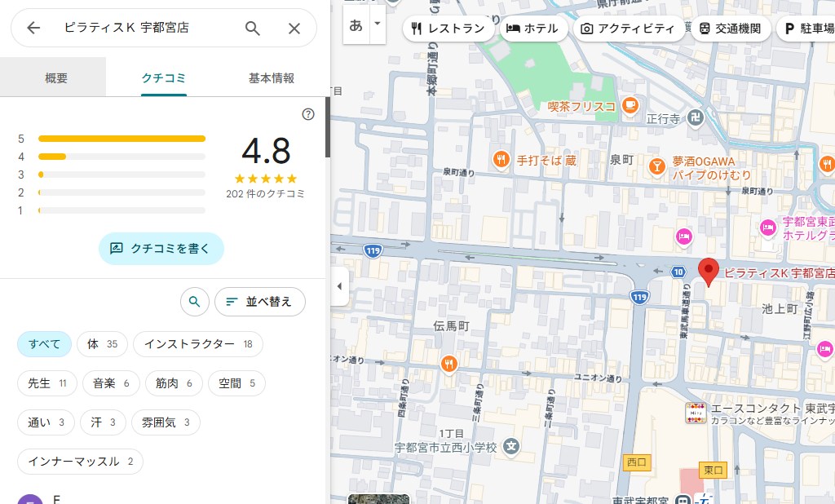Click the 手打そば 蔵 restaurant marker
Image resolution: width=835 pixels, height=504 pixels.
tap(501, 160)
